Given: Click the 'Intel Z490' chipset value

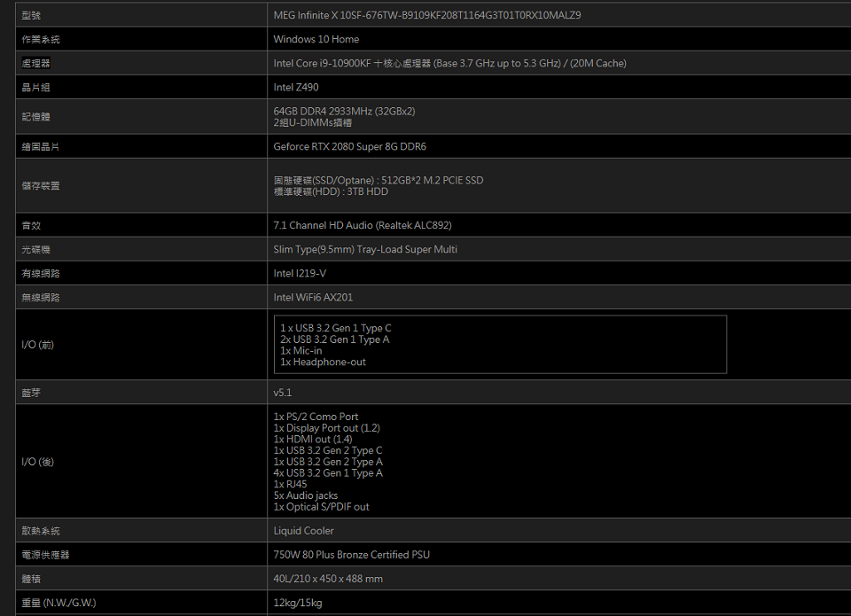Looking at the screenshot, I should point(296,87).
